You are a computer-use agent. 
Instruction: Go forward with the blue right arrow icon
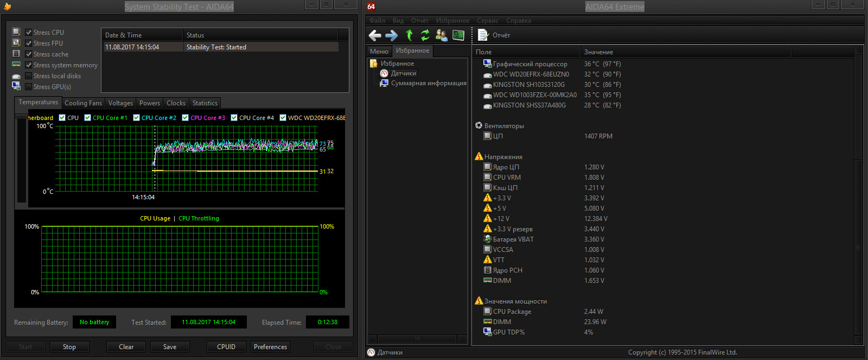point(392,35)
